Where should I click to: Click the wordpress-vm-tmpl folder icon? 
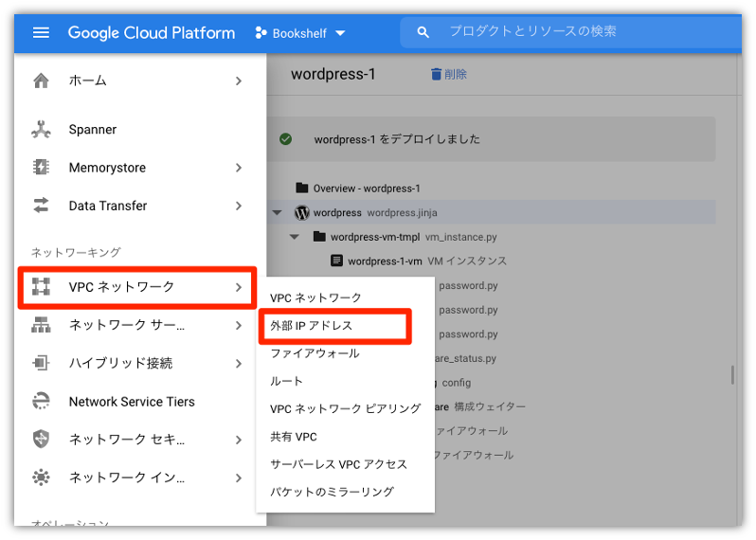tap(319, 236)
